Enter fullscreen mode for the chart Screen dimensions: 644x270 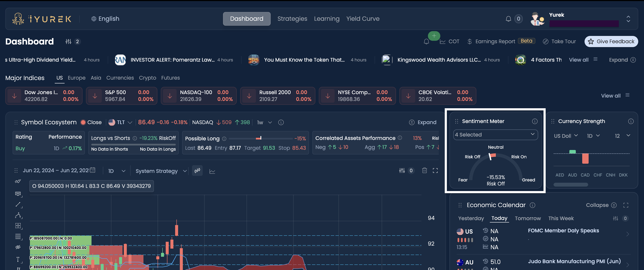[x=435, y=170]
